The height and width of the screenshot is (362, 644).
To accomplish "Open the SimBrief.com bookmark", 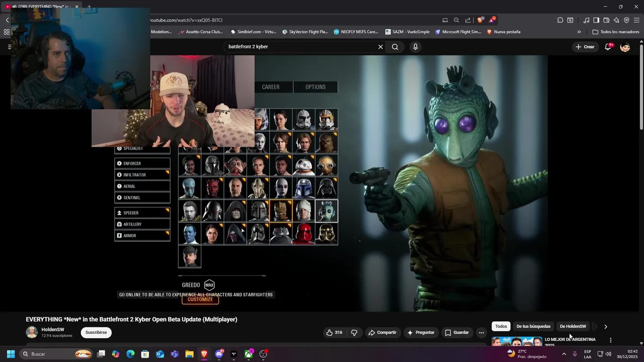I will [x=254, y=32].
